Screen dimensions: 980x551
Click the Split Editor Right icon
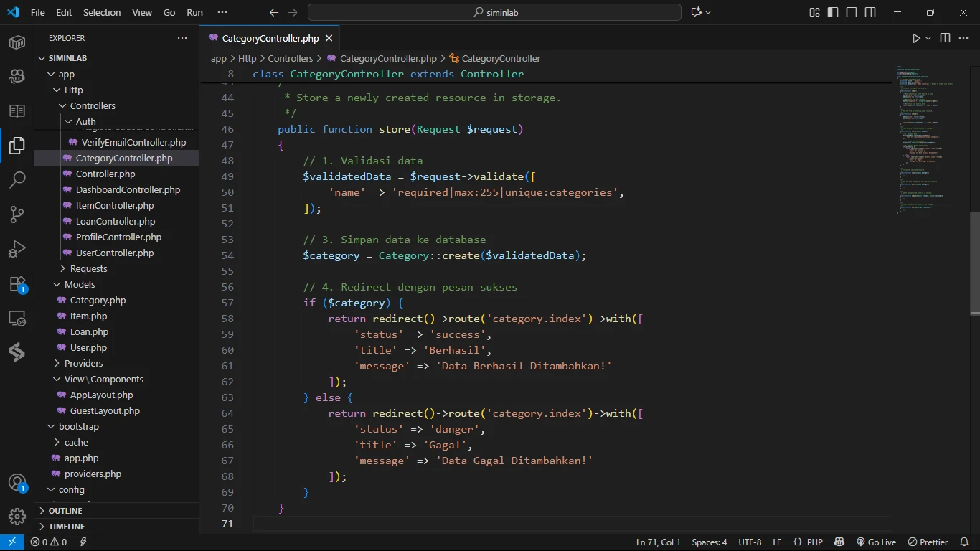945,38
